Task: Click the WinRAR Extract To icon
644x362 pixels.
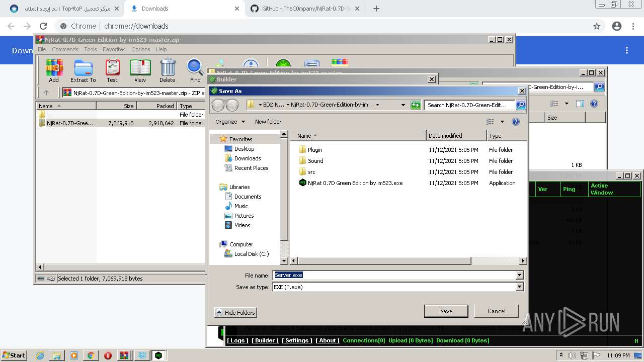Action: coord(83,70)
